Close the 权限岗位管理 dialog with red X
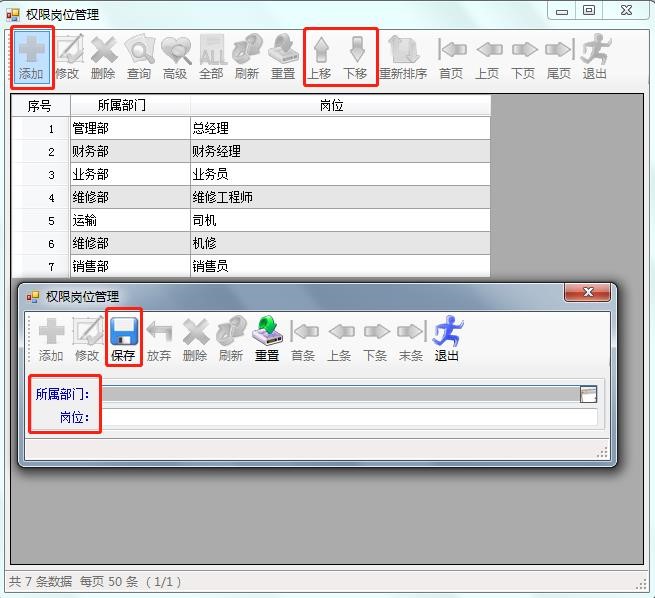The width and height of the screenshot is (655, 598). 588,292
